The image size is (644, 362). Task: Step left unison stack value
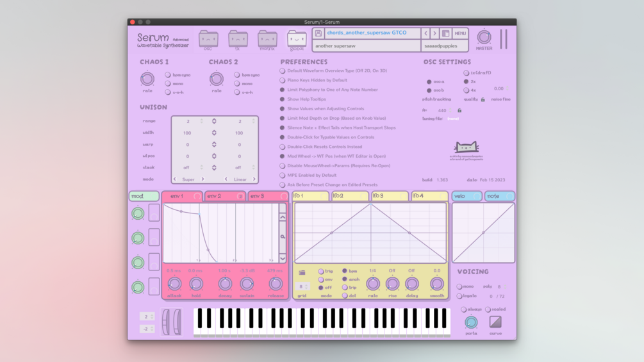click(x=202, y=167)
